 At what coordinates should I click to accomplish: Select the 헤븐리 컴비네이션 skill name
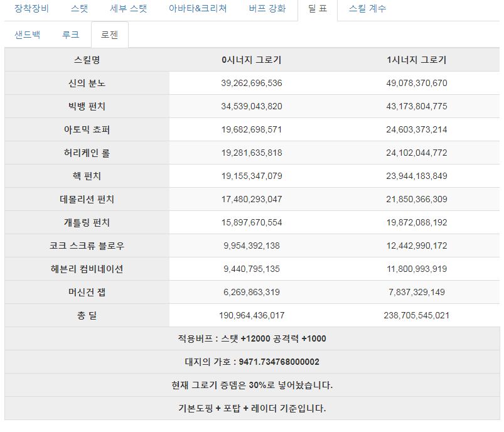pyautogui.click(x=87, y=269)
